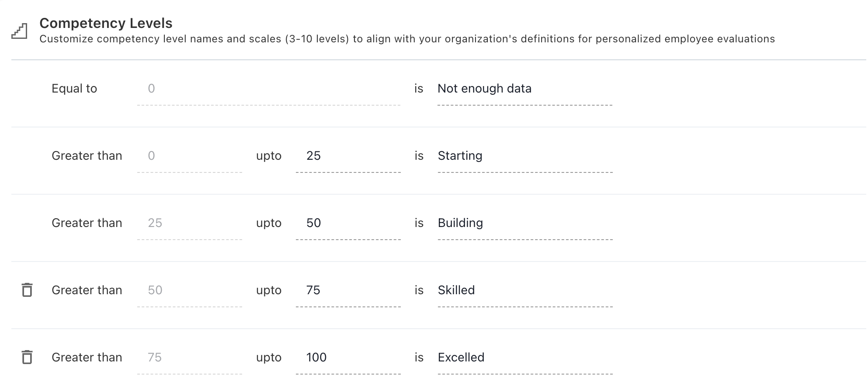Delete the Skilled competency level row
868x392 pixels.
click(27, 290)
